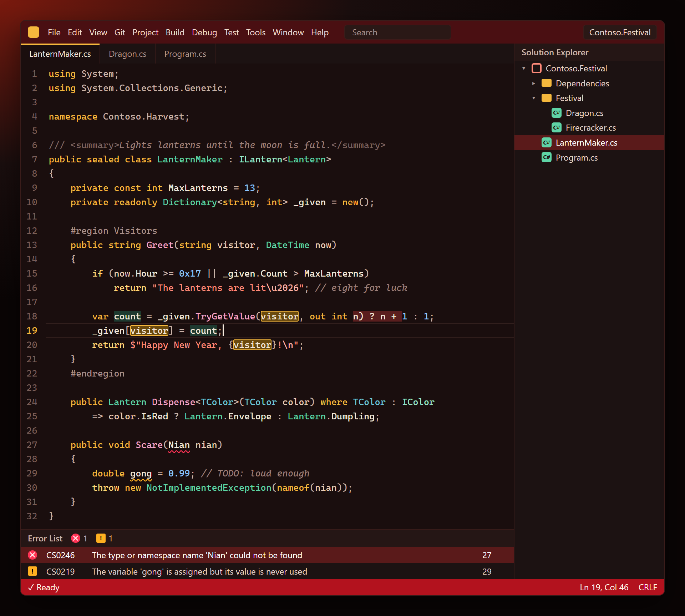The width and height of the screenshot is (685, 616).
Task: Click line number 27 in the gutter
Action: tap(32, 445)
